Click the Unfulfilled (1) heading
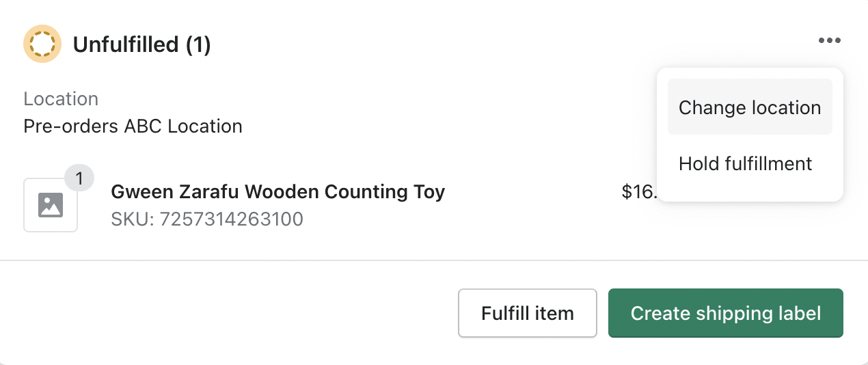 (x=141, y=44)
